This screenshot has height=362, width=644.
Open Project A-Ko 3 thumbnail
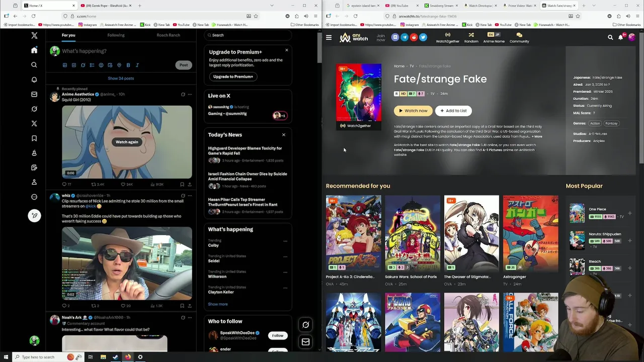[x=353, y=233]
